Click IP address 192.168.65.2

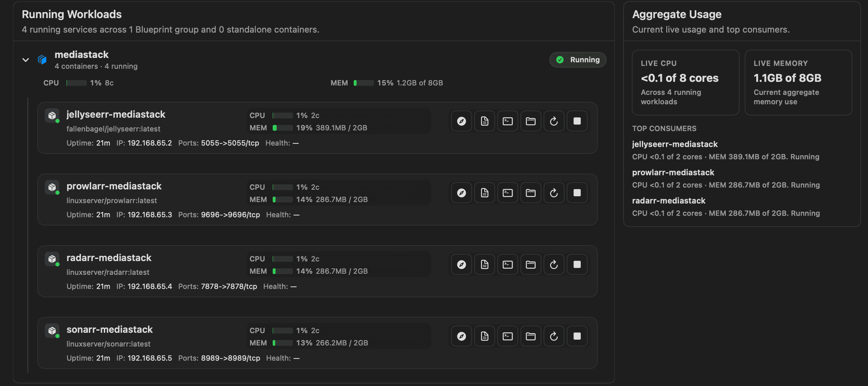tap(150, 143)
